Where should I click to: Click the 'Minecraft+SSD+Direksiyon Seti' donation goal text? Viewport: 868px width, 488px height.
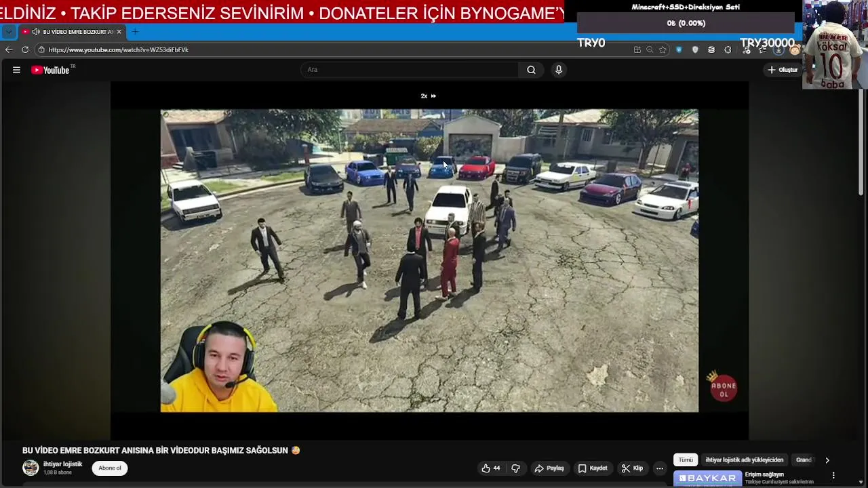coord(686,7)
